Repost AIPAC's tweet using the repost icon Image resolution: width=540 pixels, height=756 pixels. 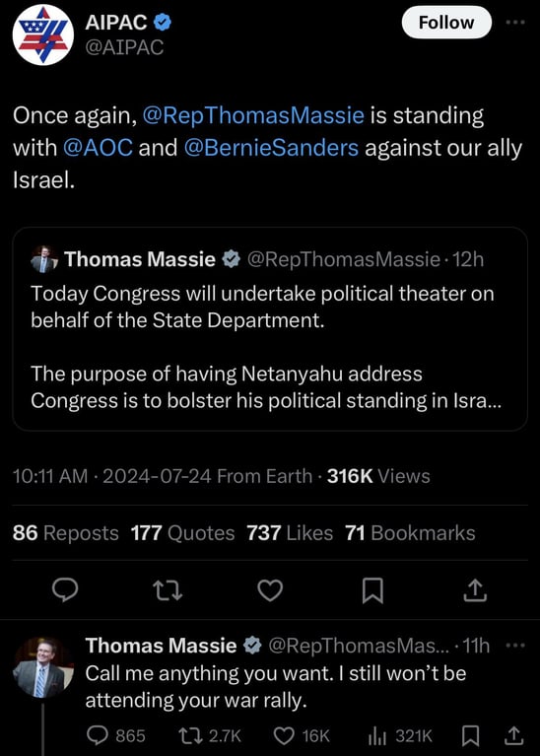pyautogui.click(x=168, y=590)
